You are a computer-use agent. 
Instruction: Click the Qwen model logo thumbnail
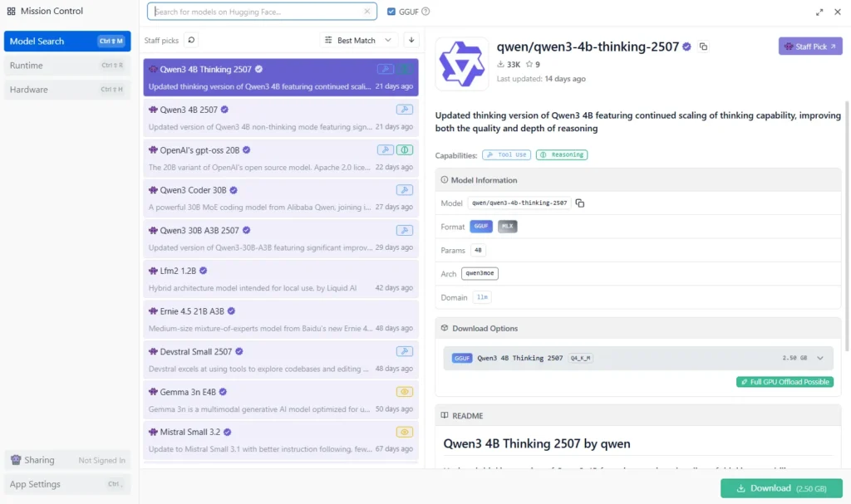click(x=461, y=63)
